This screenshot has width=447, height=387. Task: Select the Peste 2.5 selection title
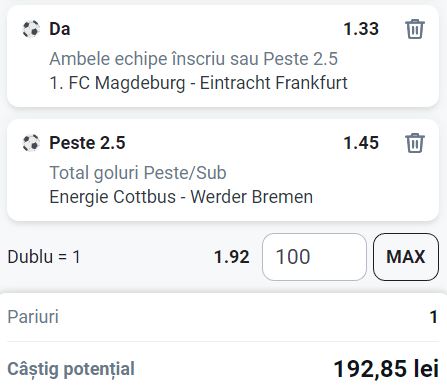87,143
